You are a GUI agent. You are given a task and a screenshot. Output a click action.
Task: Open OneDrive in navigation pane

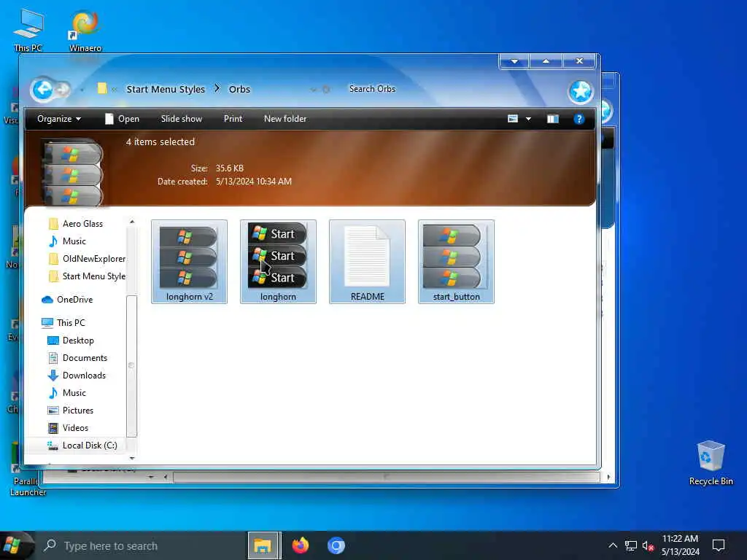pyautogui.click(x=67, y=300)
